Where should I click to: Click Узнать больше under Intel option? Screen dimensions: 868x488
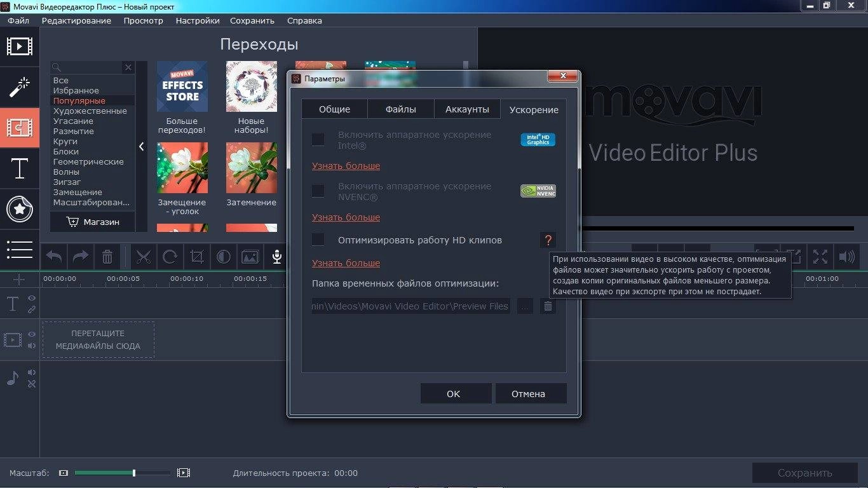click(x=346, y=166)
